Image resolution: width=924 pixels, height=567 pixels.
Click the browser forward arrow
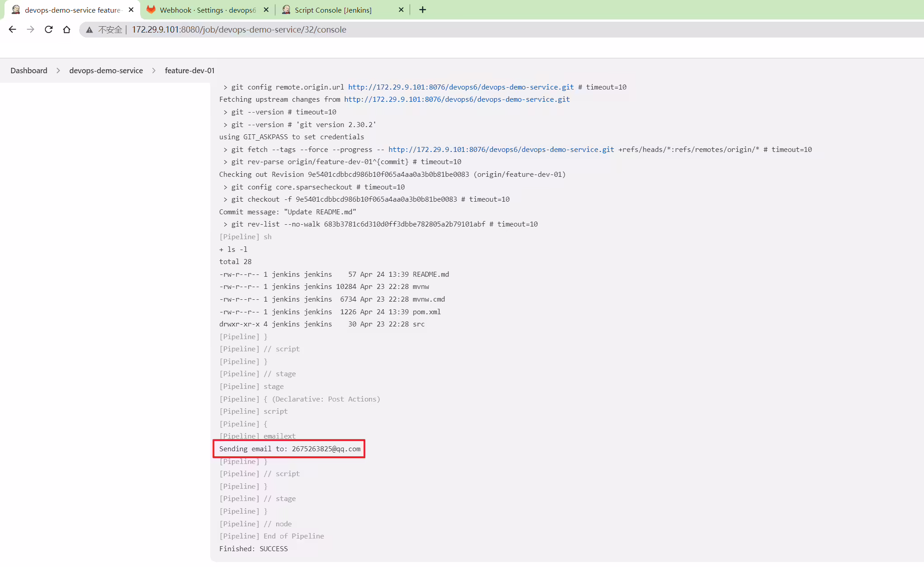[30, 29]
